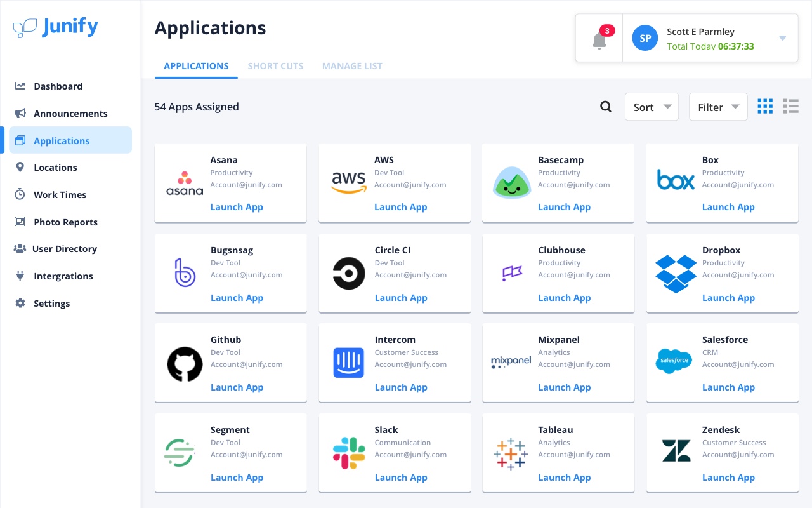This screenshot has width=812, height=508.
Task: Select the Photo Reports icon
Action: (20, 222)
